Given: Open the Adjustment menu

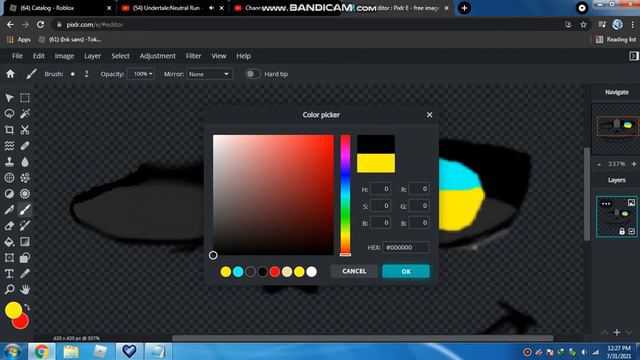Looking at the screenshot, I should click(x=158, y=56).
